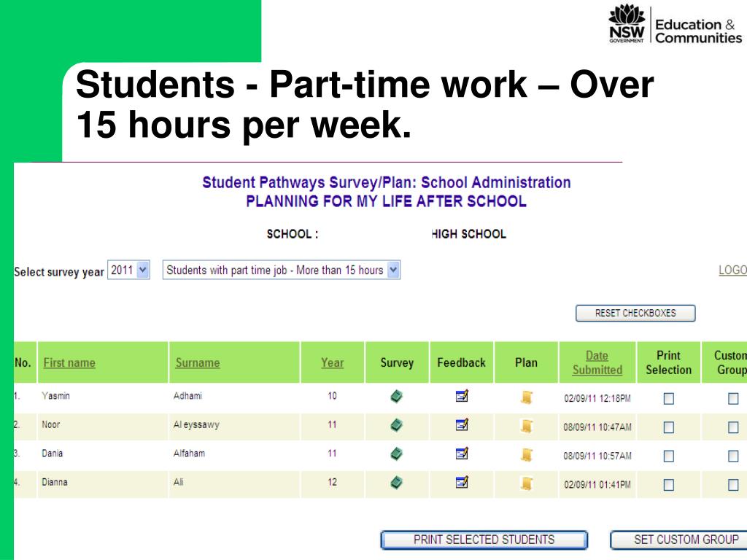Sort table by First name
The height and width of the screenshot is (560, 747).
tap(69, 363)
